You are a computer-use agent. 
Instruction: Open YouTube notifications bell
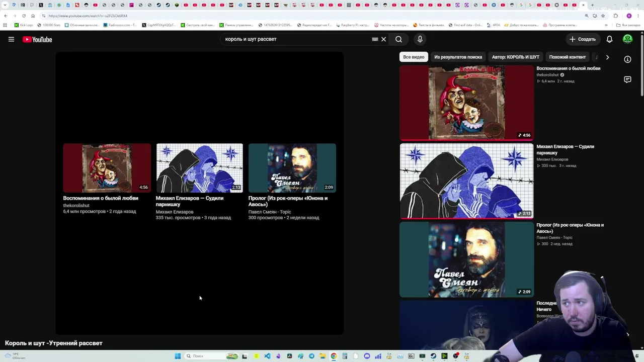(609, 39)
